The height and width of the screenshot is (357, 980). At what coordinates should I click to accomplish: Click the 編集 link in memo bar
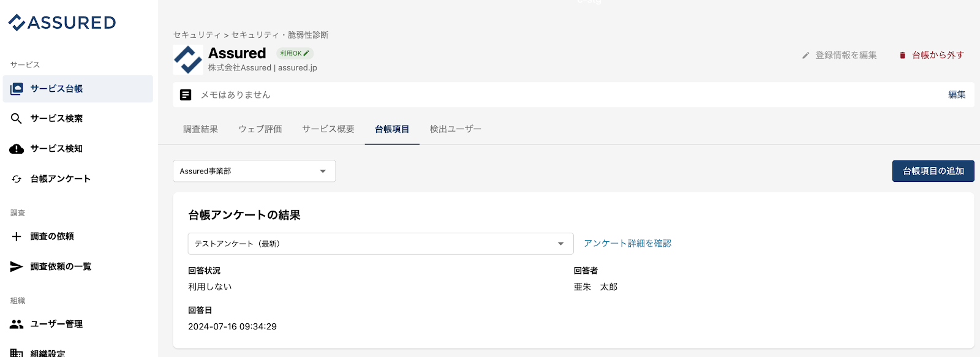tap(957, 95)
